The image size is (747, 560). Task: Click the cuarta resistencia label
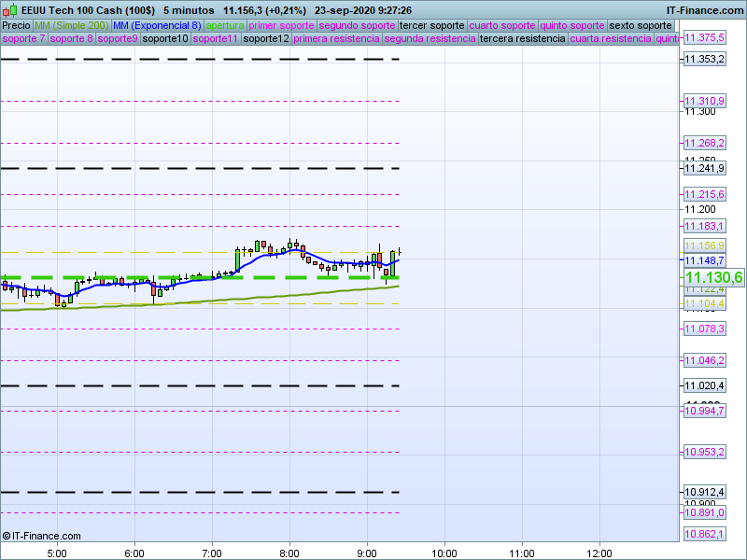(611, 39)
